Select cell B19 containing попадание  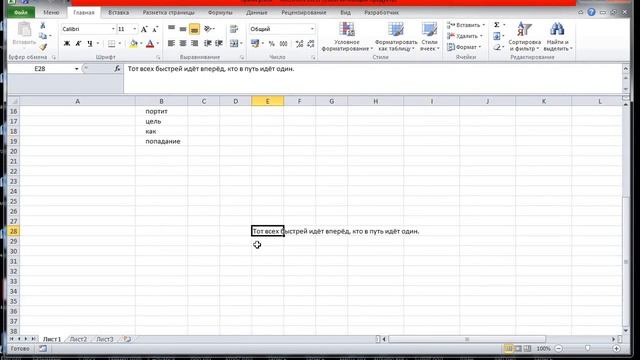161,141
